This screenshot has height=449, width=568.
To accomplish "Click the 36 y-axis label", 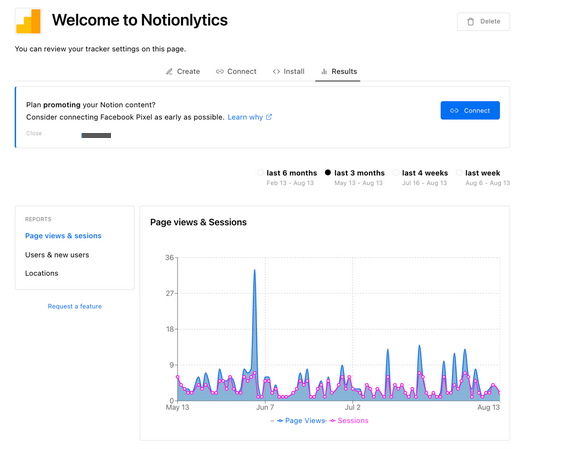I will (x=170, y=258).
